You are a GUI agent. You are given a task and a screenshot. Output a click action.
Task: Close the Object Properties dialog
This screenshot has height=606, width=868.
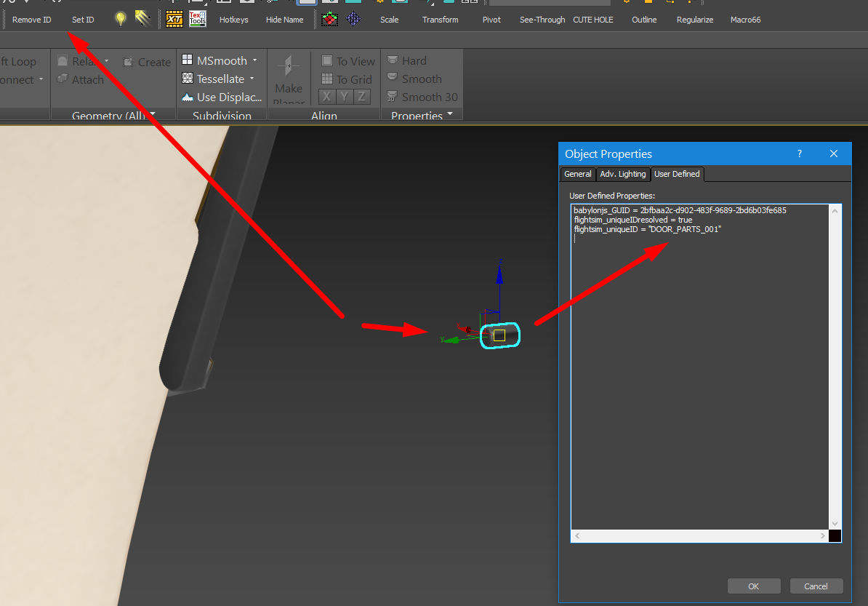tap(834, 154)
